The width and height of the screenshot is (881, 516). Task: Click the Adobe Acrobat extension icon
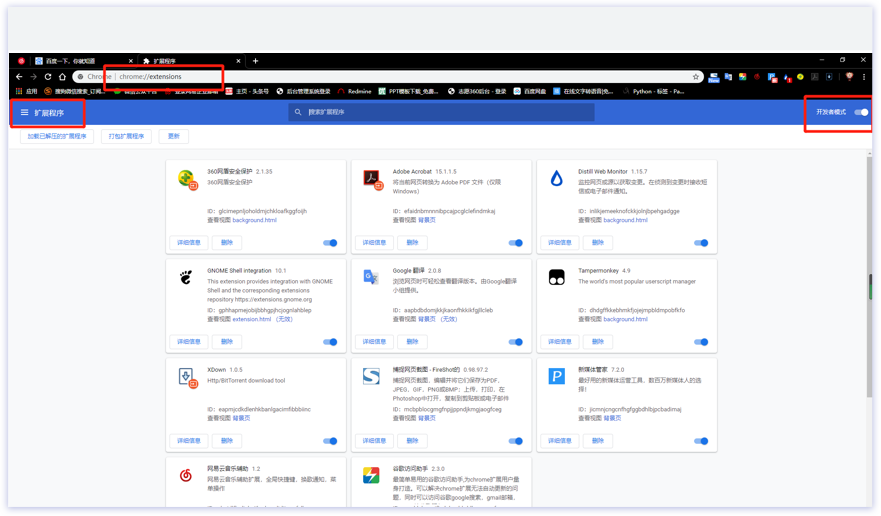coord(373,180)
